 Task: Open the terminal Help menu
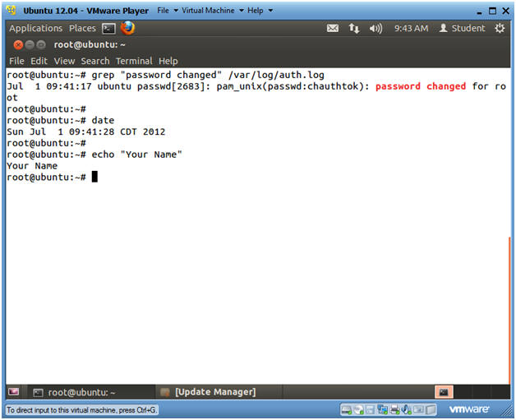tap(168, 61)
